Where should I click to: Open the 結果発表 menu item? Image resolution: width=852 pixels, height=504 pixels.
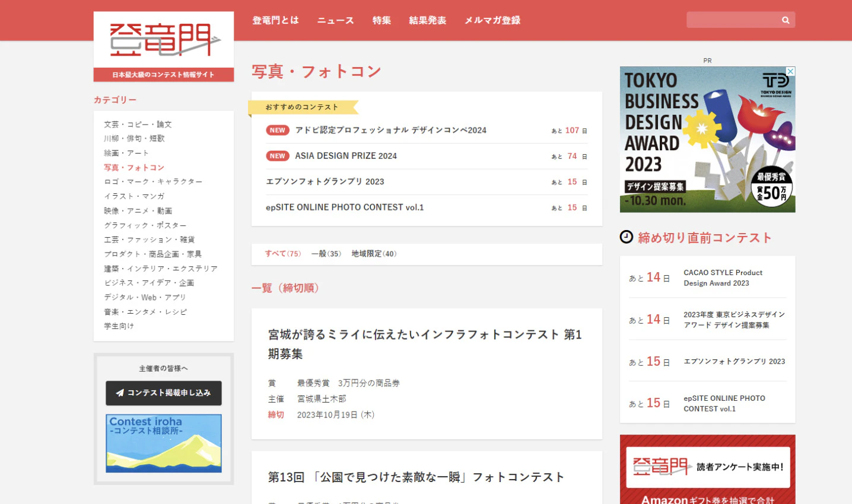(427, 20)
